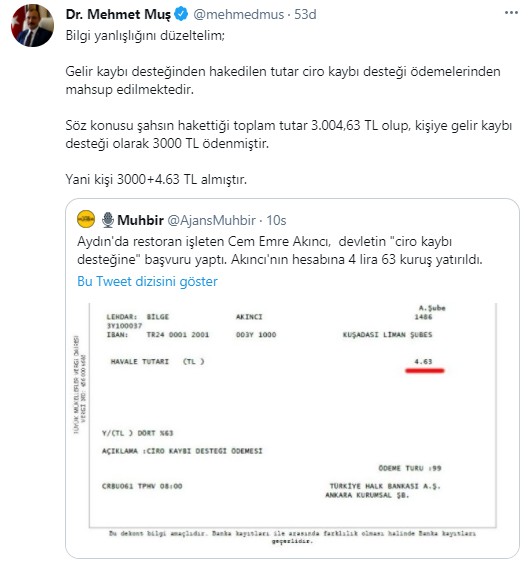This screenshot has height=561, width=531.
Task: Open the bank receipt image
Action: (x=292, y=424)
